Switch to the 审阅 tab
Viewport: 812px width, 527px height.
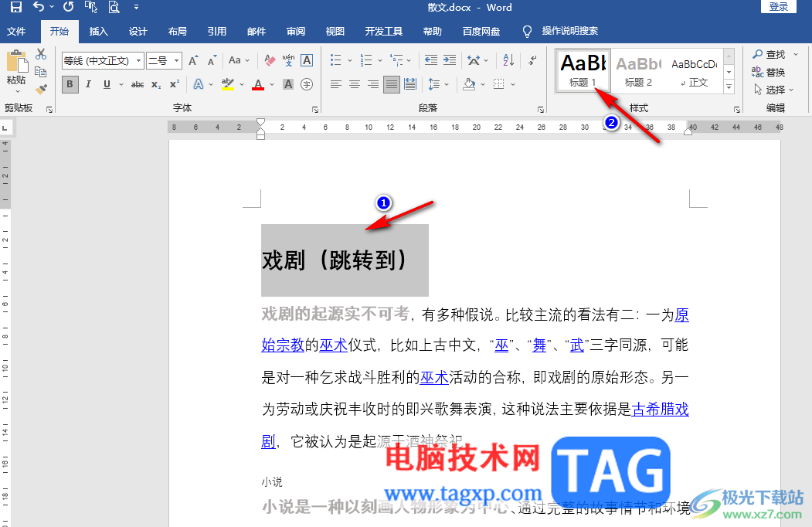click(296, 32)
